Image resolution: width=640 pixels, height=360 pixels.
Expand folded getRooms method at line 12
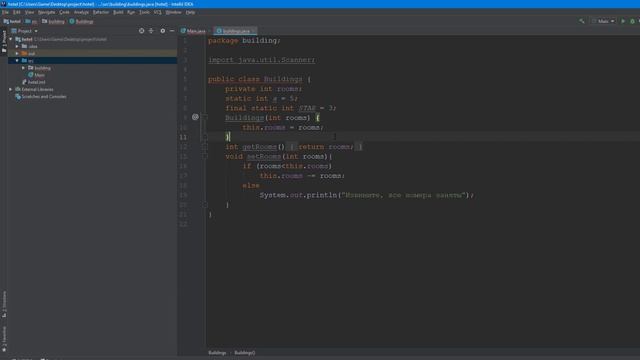tap(205, 147)
